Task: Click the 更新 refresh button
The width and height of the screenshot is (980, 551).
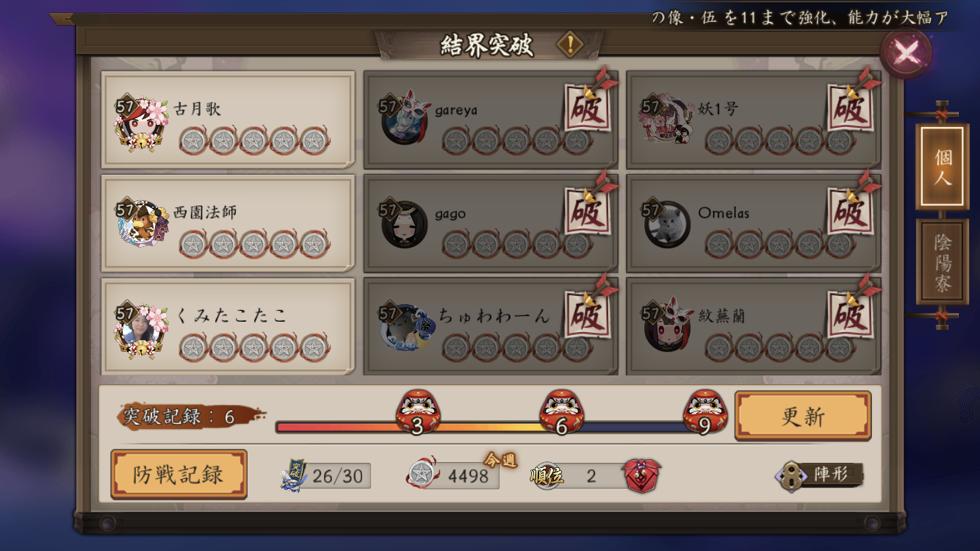Action: [803, 416]
